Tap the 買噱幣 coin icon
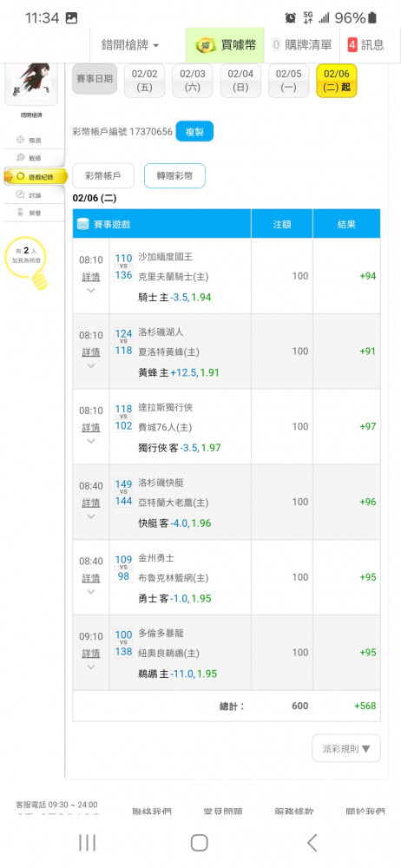Screen dimensions: 401x868 pyautogui.click(x=206, y=45)
